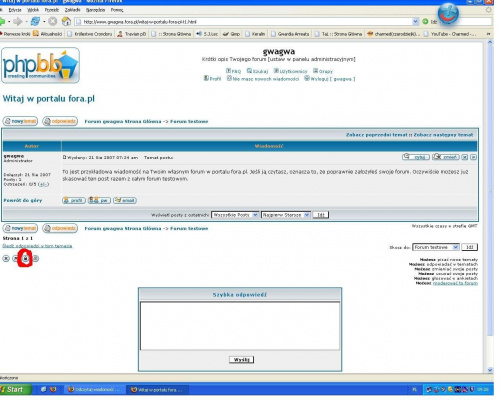This screenshot has height=400, width=500.
Task: Open the Zakładki menu
Action: [72, 10]
